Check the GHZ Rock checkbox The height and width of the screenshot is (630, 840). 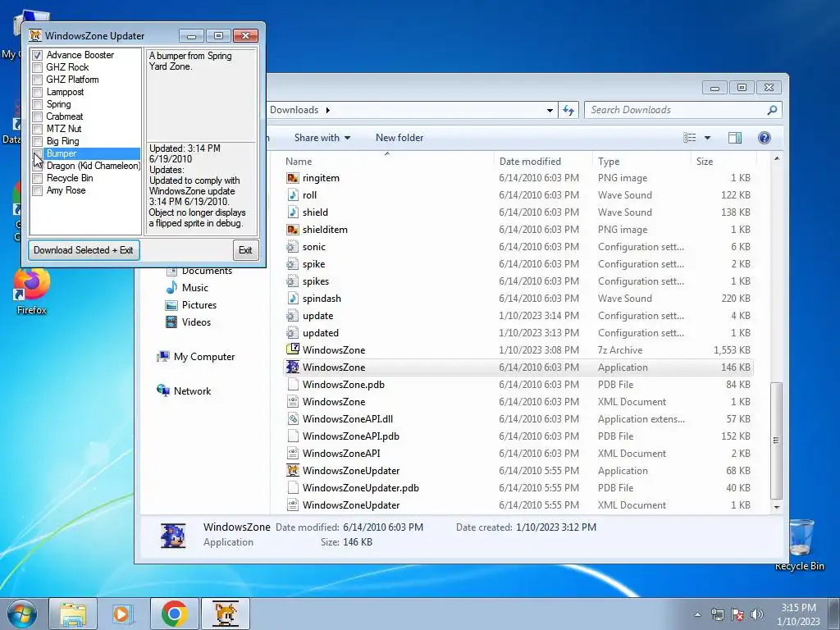click(x=37, y=67)
